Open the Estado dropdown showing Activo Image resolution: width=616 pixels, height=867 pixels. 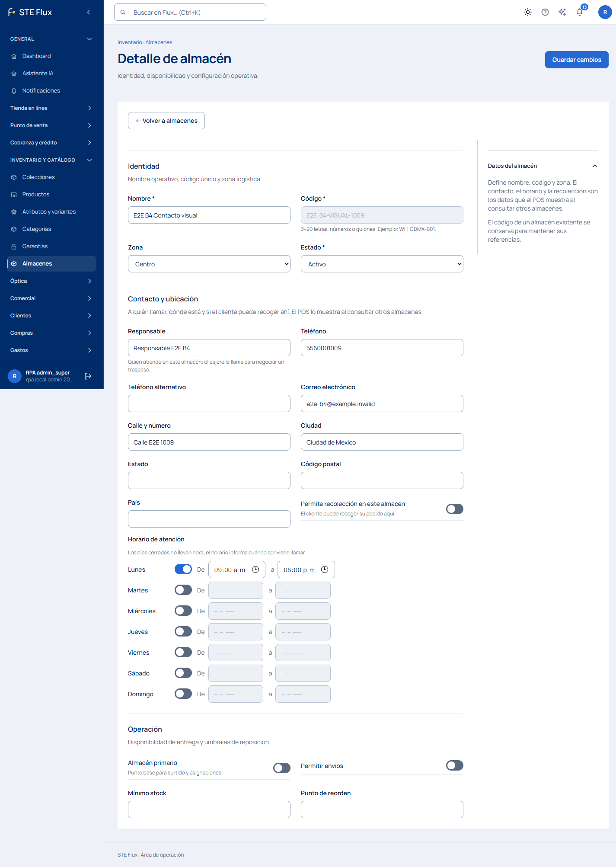point(382,264)
